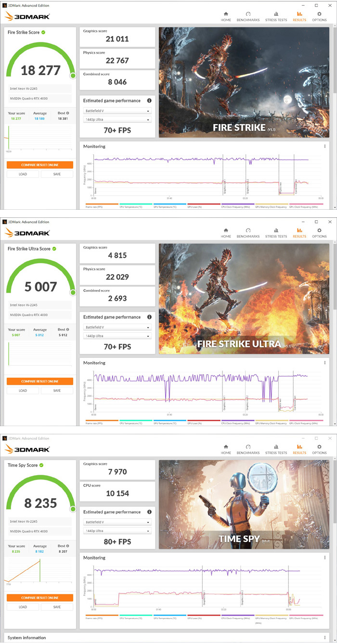Image resolution: width=337 pixels, height=644 pixels.
Task: Open Battlefield V dropdown in Fire Strike Ultra window
Action: [x=117, y=327]
